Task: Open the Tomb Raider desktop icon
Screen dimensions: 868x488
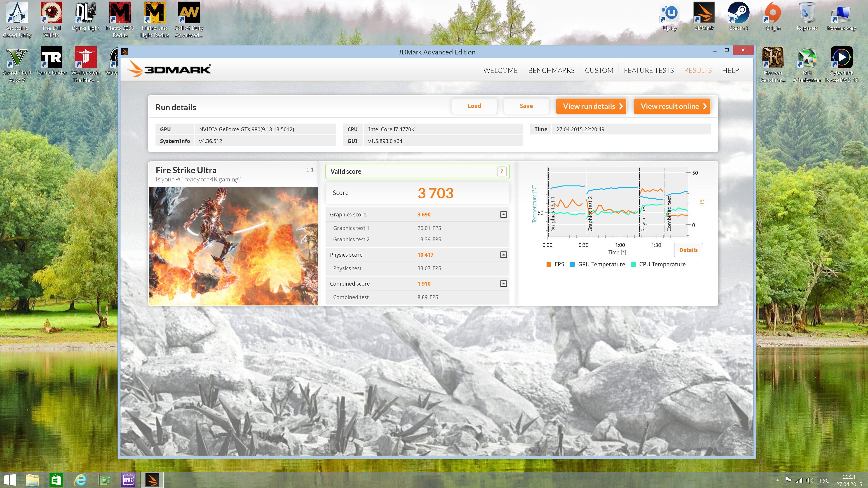Action: [51, 58]
